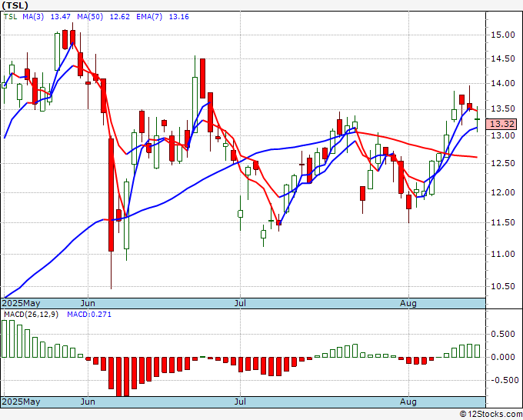Click the 12.50 price axis label
This screenshot has height=420, width=523.
[503, 164]
